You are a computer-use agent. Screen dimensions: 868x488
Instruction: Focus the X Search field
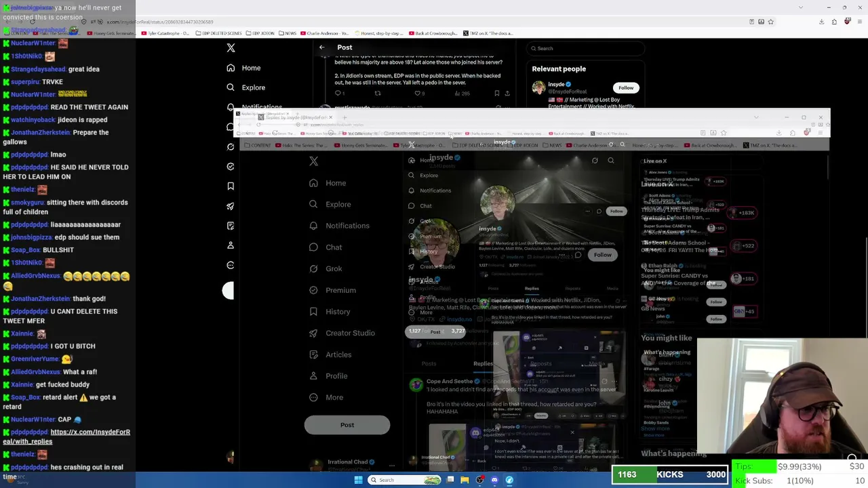click(x=587, y=48)
